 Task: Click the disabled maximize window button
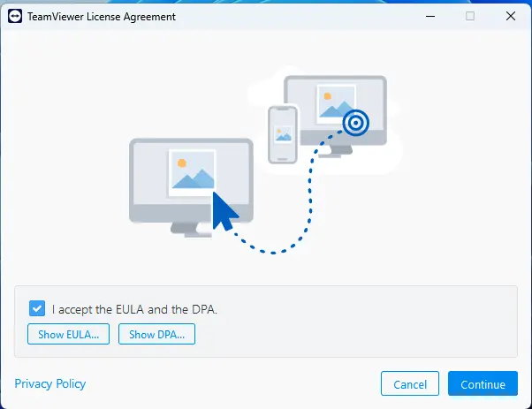click(x=470, y=16)
